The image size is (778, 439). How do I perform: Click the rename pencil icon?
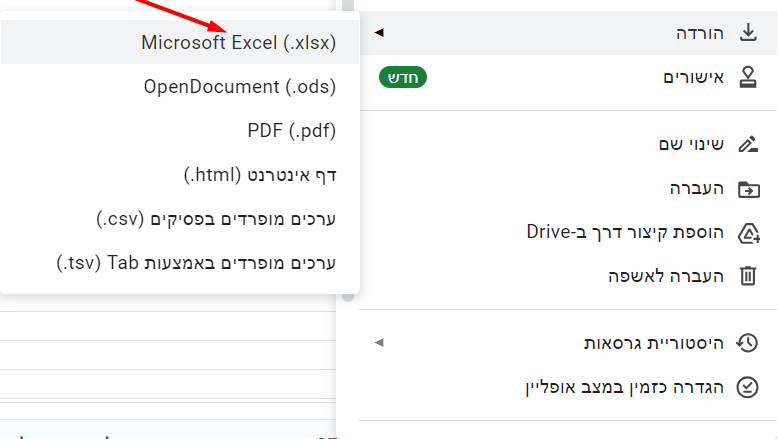[x=747, y=143]
